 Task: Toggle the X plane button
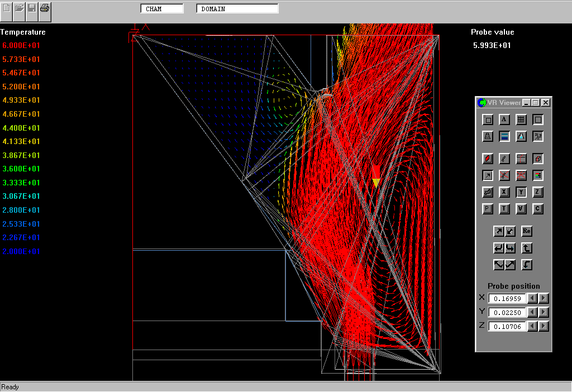(x=504, y=192)
